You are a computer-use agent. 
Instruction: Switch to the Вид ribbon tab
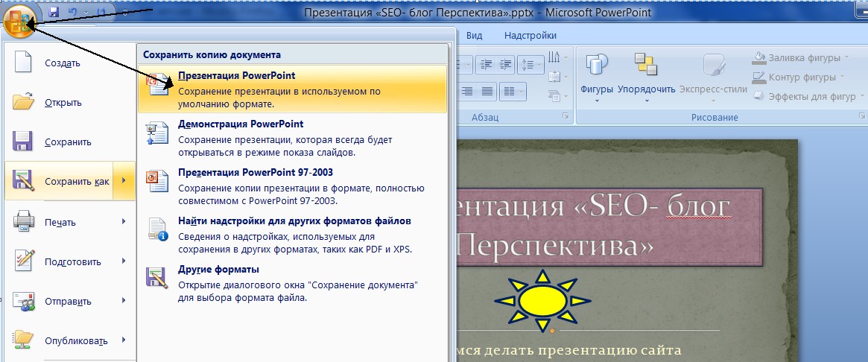475,36
